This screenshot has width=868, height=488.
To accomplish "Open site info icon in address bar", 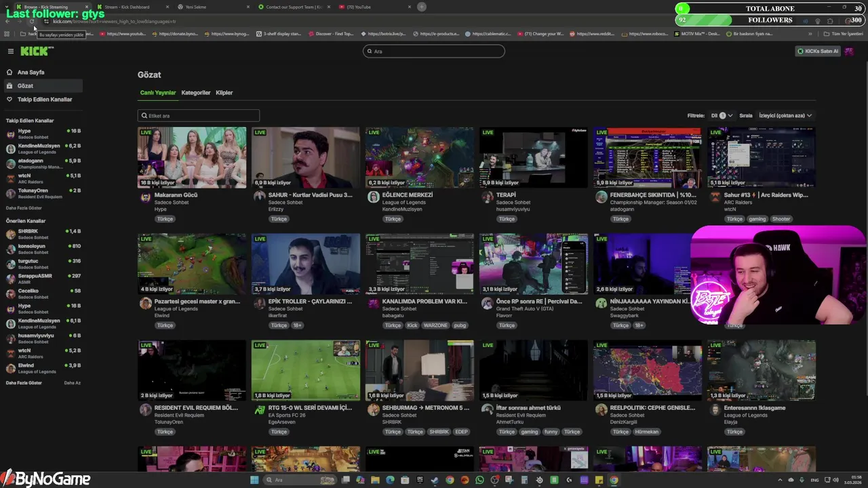I will coord(46,21).
